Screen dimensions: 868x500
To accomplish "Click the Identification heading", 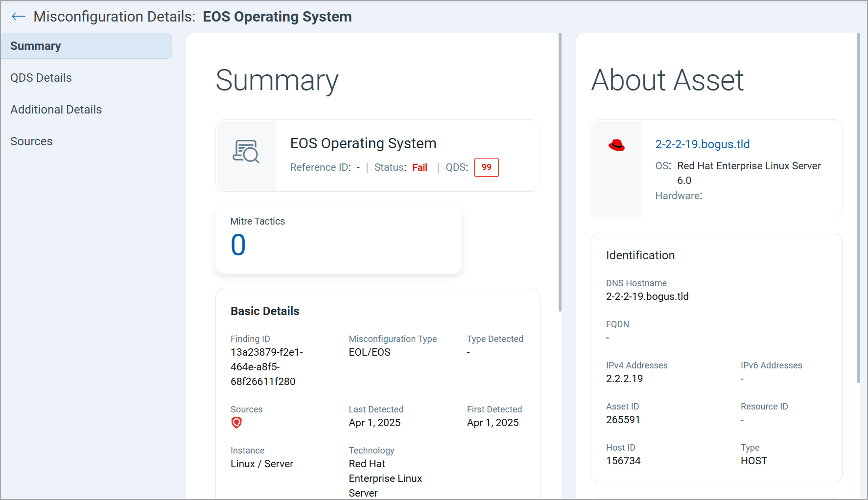I will (x=640, y=255).
